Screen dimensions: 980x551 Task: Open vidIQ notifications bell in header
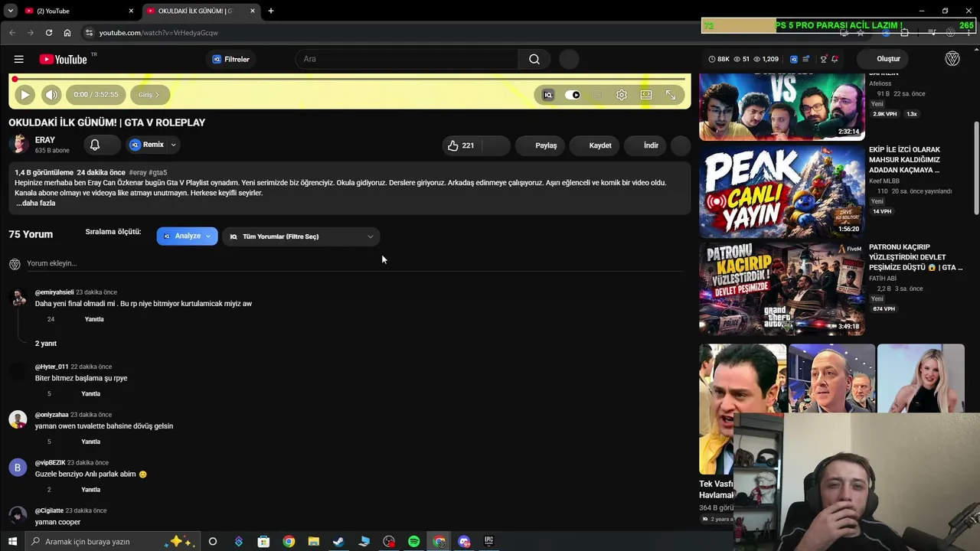835,59
